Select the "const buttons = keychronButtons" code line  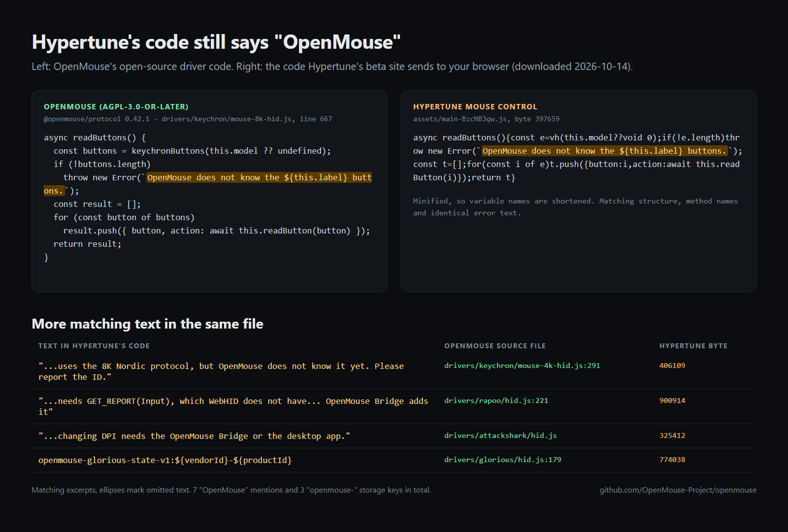pos(192,151)
